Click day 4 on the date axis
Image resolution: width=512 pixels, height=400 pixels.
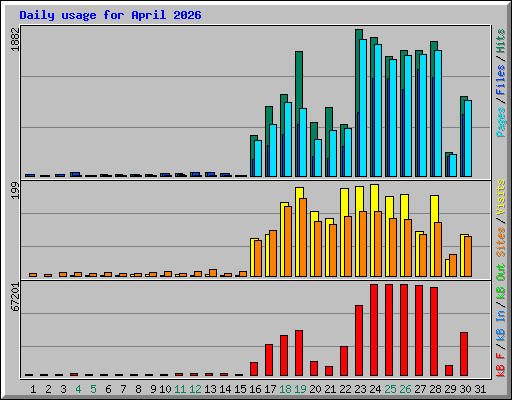point(78,389)
